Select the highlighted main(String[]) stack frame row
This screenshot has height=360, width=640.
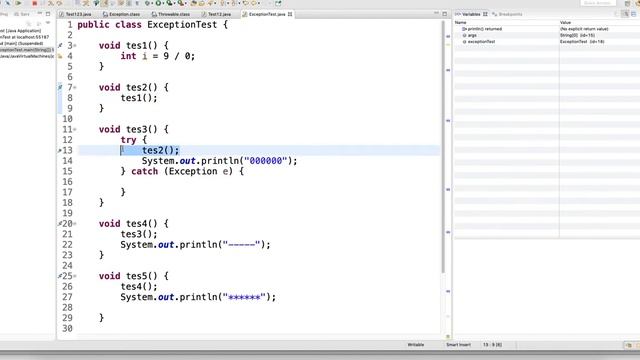coord(27,50)
